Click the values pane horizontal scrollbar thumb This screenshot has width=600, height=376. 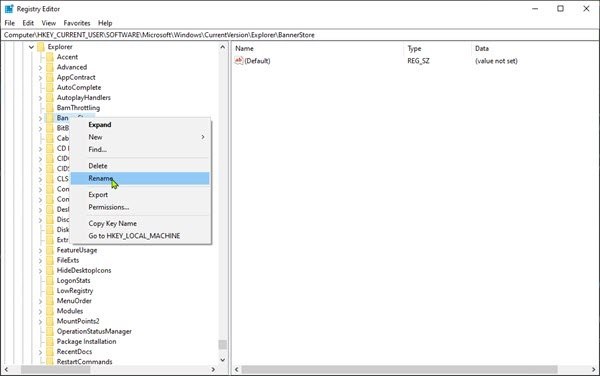(x=399, y=369)
